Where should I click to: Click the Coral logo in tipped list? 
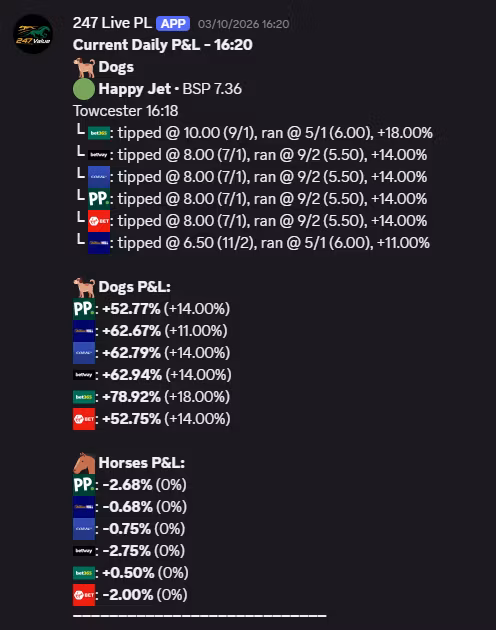(x=99, y=177)
